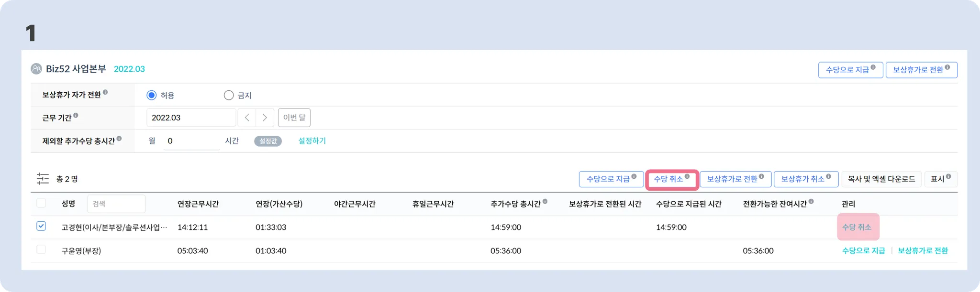Click 보상휴가로 전환 link in 구윤영 row
The height and width of the screenshot is (292, 980).
pos(923,250)
